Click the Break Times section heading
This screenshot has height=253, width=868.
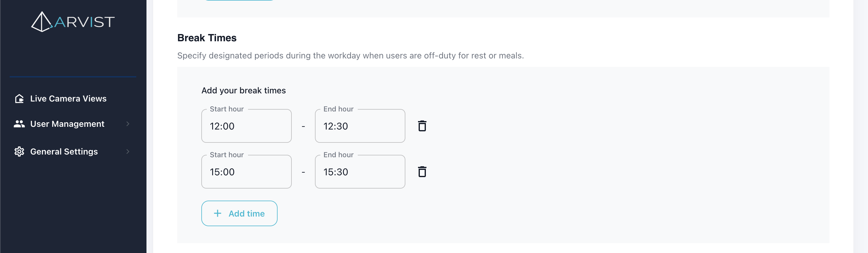(x=207, y=38)
